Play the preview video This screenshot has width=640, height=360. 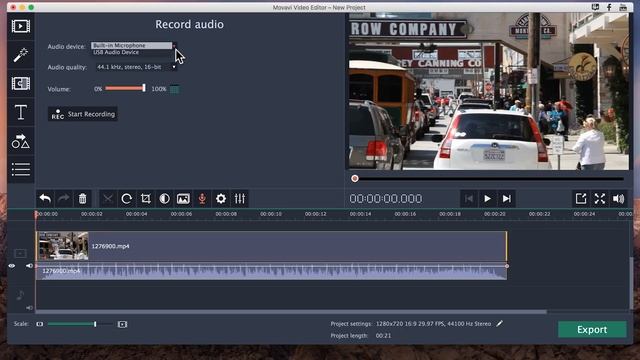(x=487, y=199)
